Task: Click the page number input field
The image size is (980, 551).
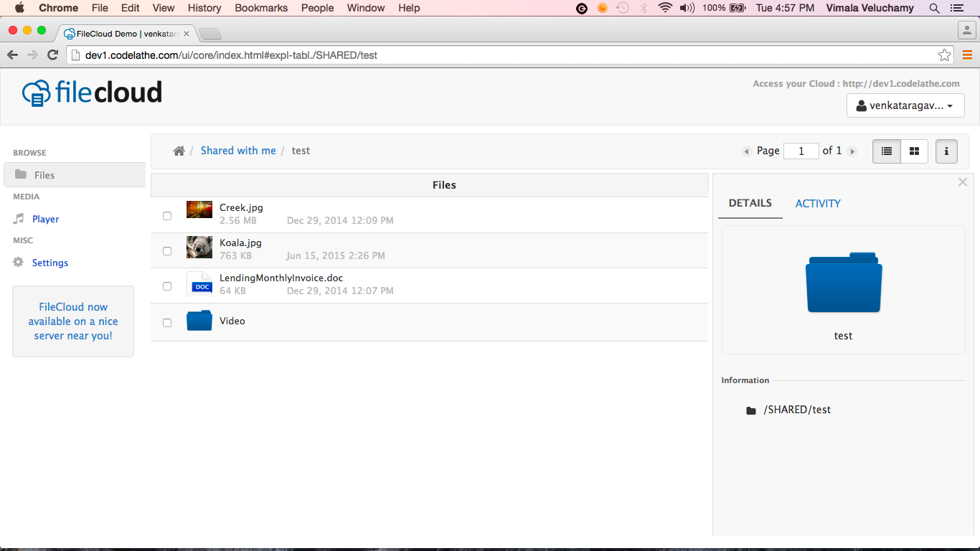Action: (801, 151)
